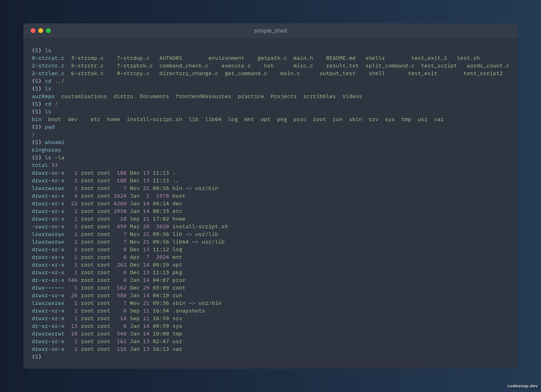Viewport: 541px width, 392px height.
Task: Click directory_change.c file name
Action: 189,73
